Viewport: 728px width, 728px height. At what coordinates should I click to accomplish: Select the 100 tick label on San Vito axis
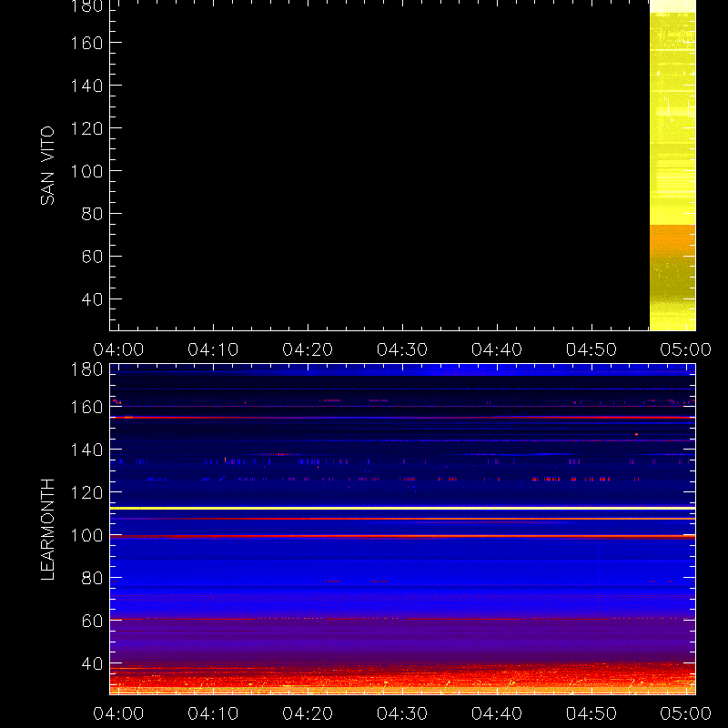coord(86,171)
